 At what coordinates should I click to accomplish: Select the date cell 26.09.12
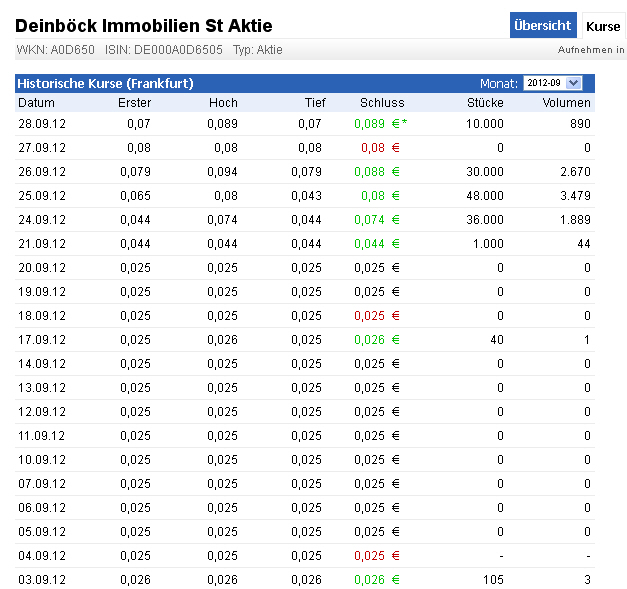(42, 172)
